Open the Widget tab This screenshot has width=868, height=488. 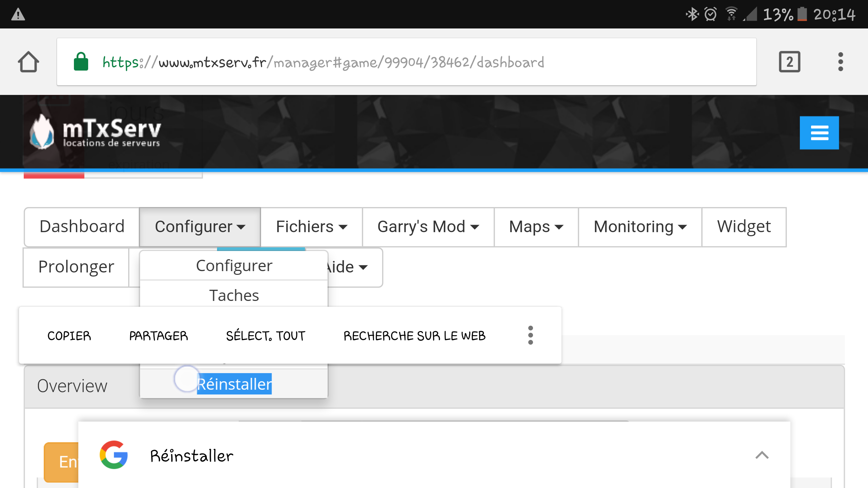pos(744,227)
